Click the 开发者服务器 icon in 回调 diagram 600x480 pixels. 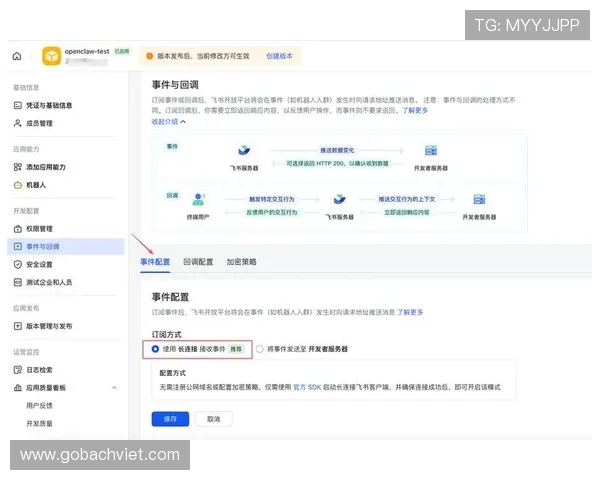point(479,199)
